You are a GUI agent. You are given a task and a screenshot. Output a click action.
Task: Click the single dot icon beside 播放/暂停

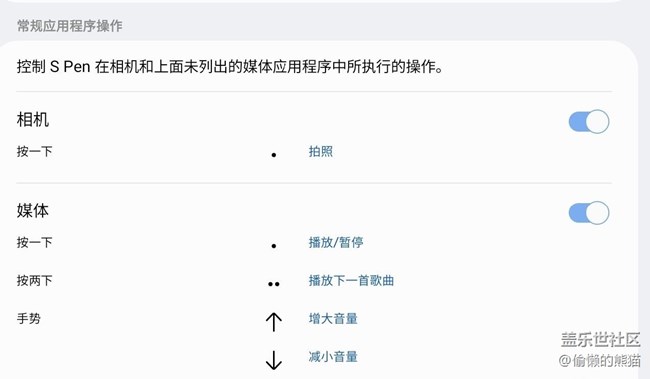[274, 246]
